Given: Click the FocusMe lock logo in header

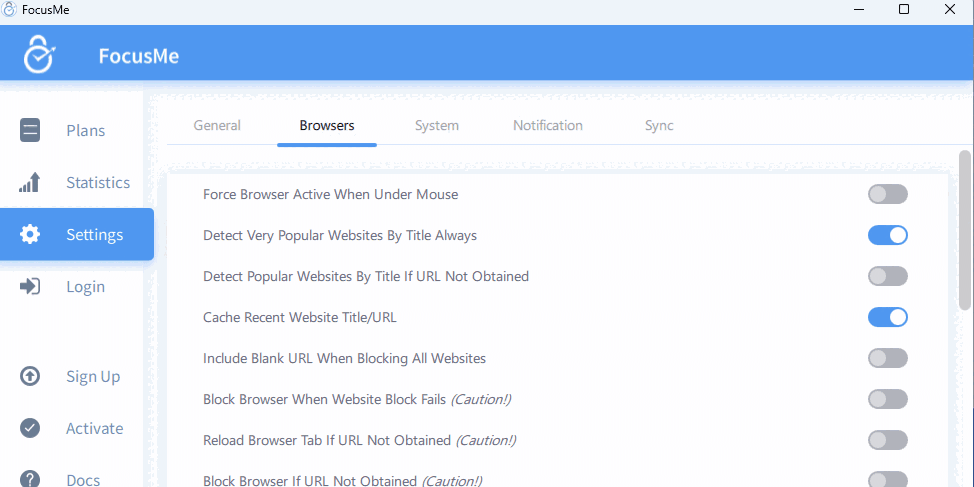Looking at the screenshot, I should [x=39, y=54].
